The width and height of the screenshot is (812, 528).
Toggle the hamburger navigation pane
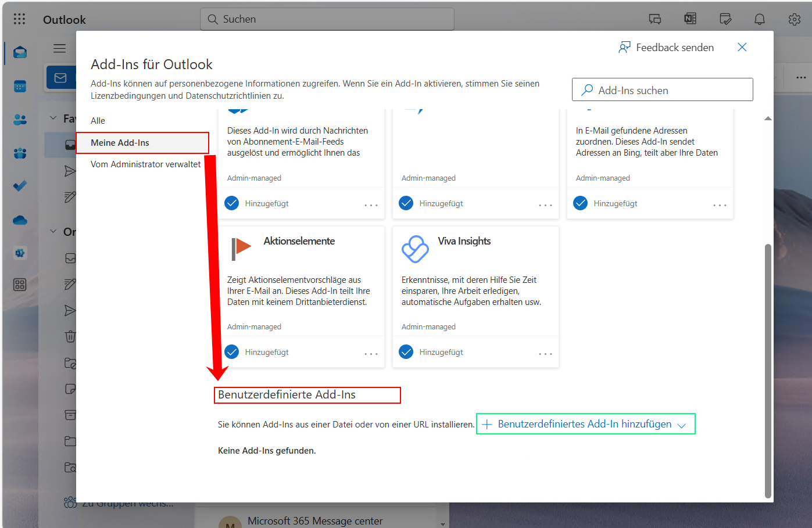[59, 48]
